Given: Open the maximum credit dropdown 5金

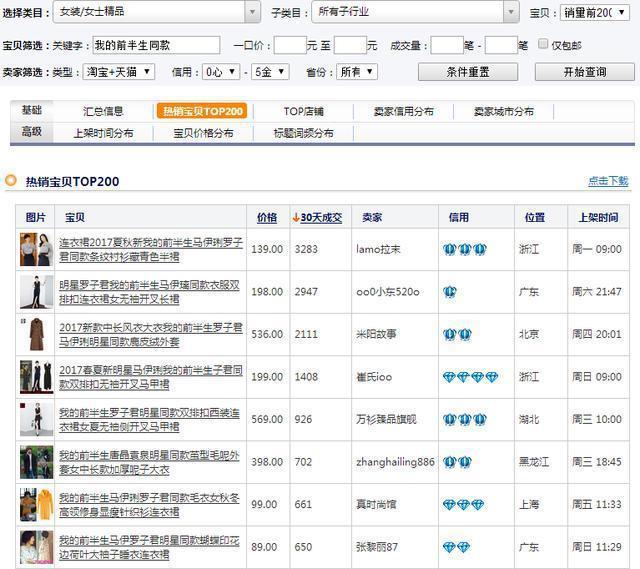Looking at the screenshot, I should tap(270, 72).
